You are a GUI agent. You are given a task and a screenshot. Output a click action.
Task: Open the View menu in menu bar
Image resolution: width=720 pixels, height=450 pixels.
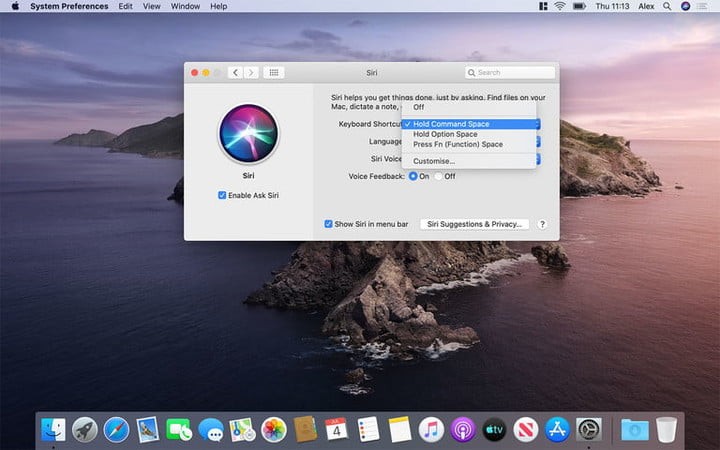(151, 6)
